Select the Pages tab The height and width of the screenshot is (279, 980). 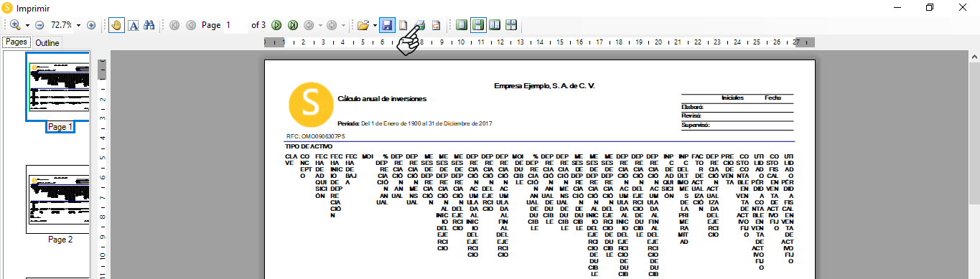click(16, 42)
